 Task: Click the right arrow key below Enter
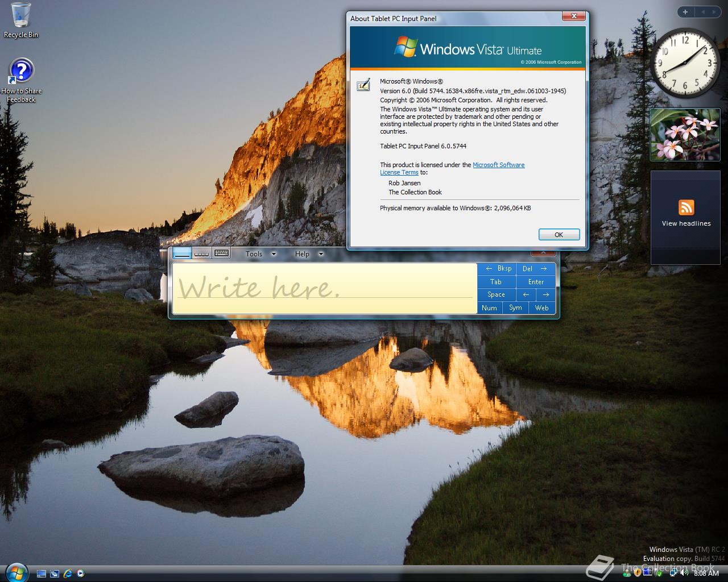(x=546, y=294)
